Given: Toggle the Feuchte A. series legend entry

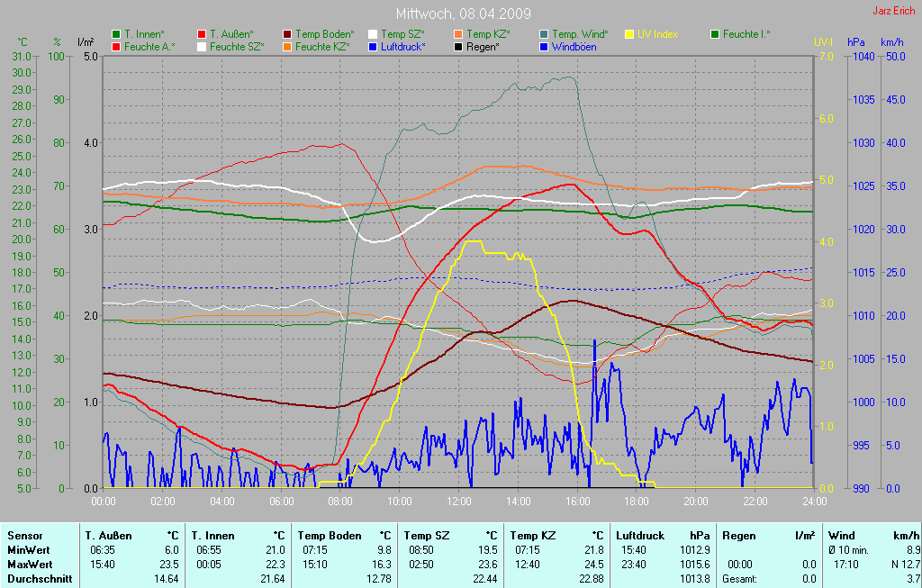Looking at the screenshot, I should click(x=149, y=46).
